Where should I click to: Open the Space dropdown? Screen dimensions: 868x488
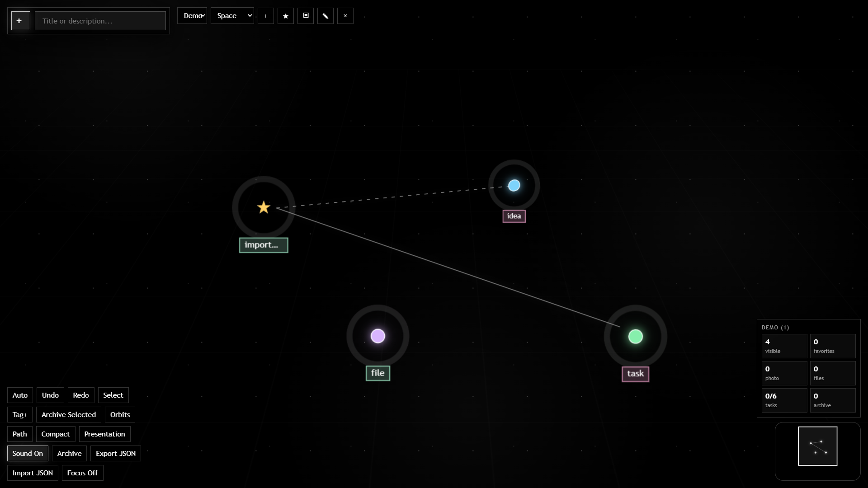point(232,16)
